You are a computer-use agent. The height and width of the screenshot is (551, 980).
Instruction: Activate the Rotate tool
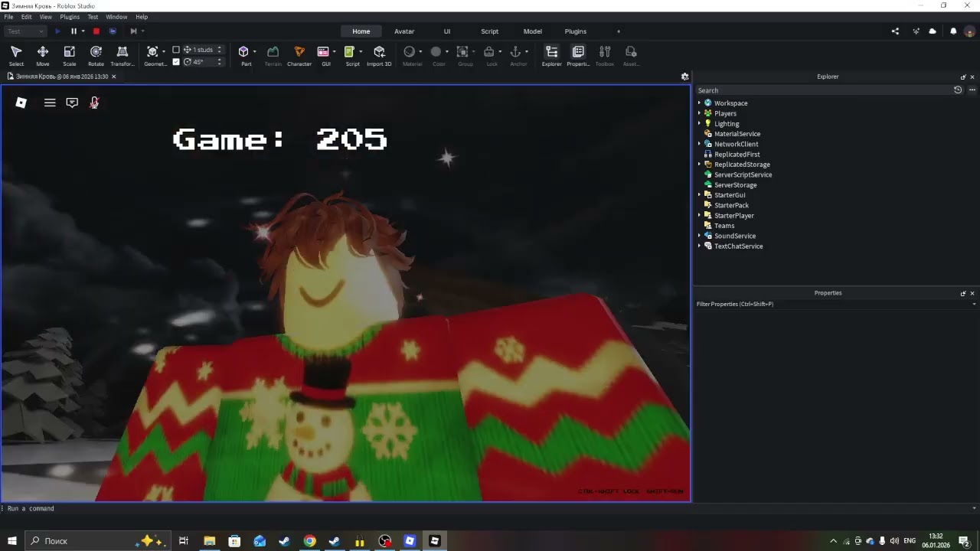click(96, 55)
